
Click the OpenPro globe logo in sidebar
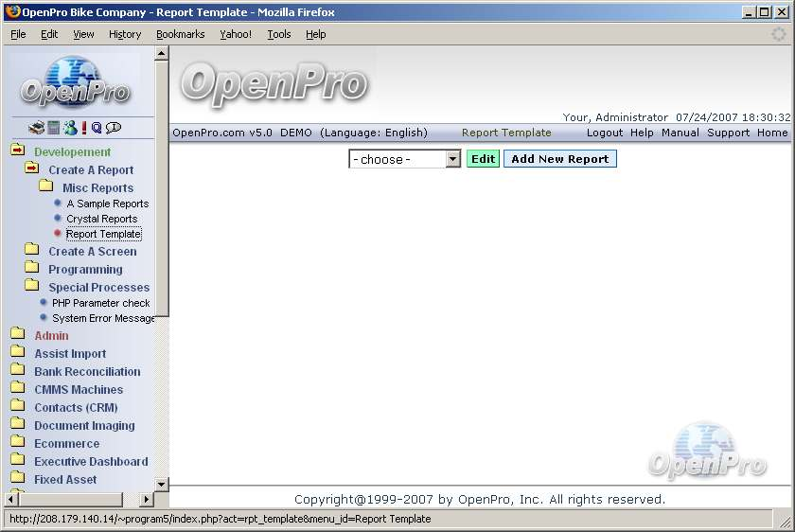coord(75,82)
